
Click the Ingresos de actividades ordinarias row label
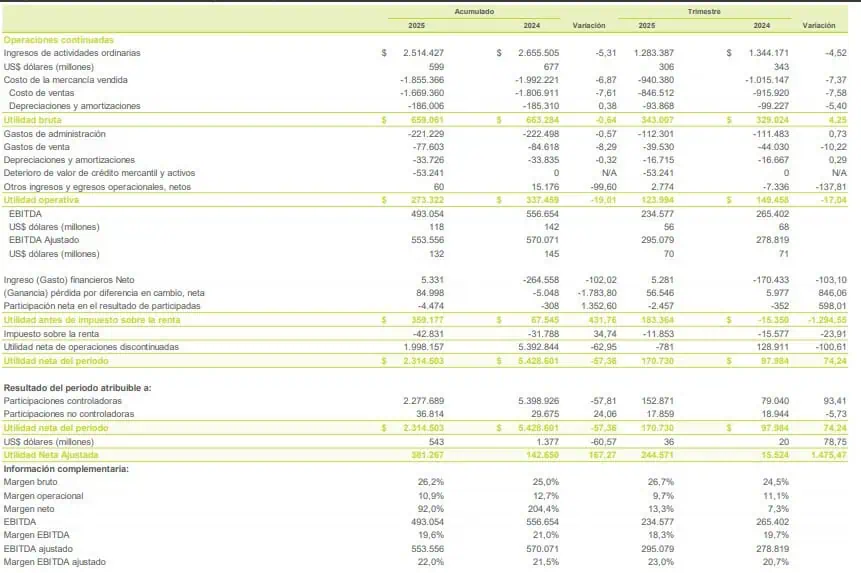pos(72,53)
